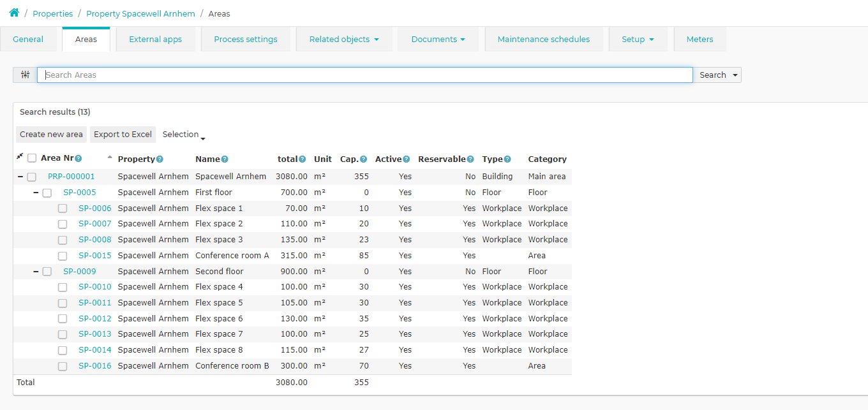The height and width of the screenshot is (410, 868).
Task: Focus the Search Areas input field
Action: [365, 75]
